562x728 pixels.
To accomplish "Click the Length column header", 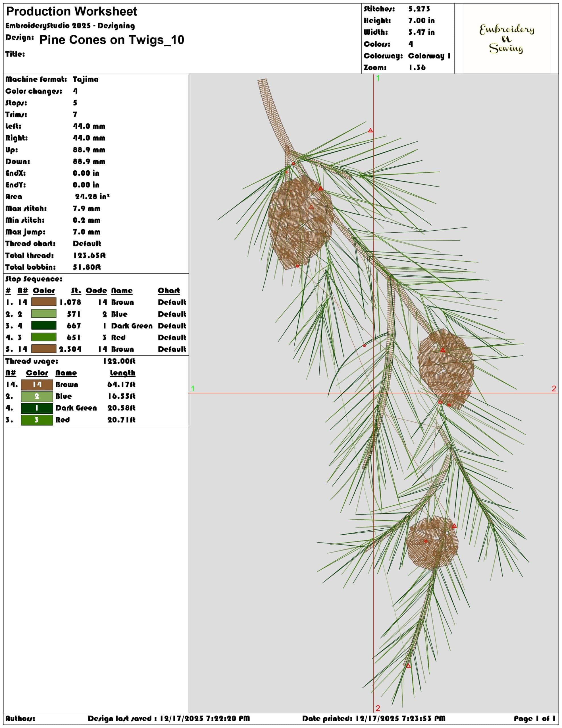I will (x=122, y=373).
